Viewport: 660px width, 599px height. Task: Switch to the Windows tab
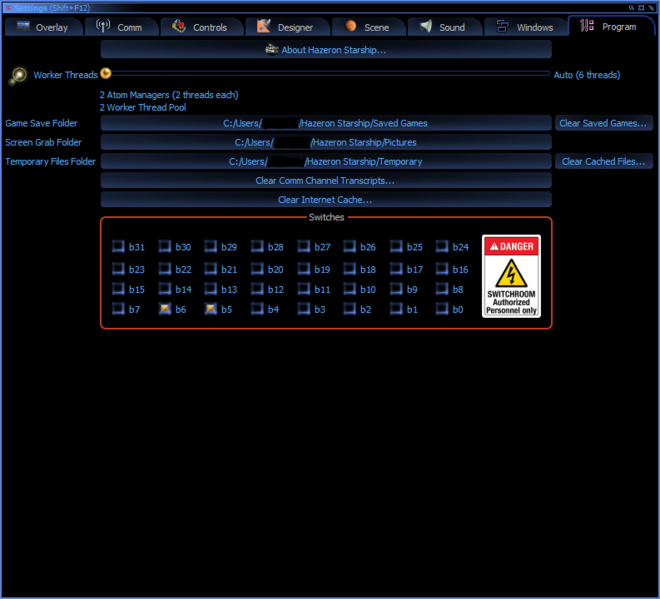pos(526,27)
